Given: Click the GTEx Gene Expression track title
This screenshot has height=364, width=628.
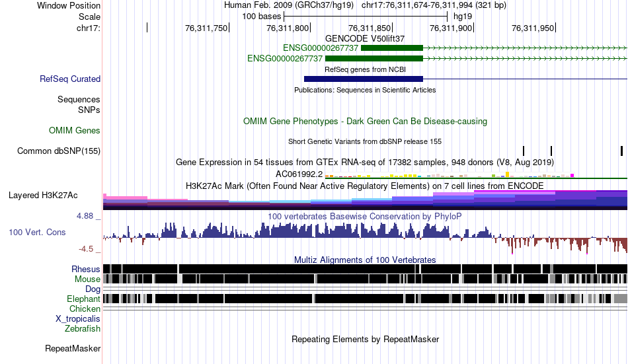Looking at the screenshot, I should click(x=365, y=162).
